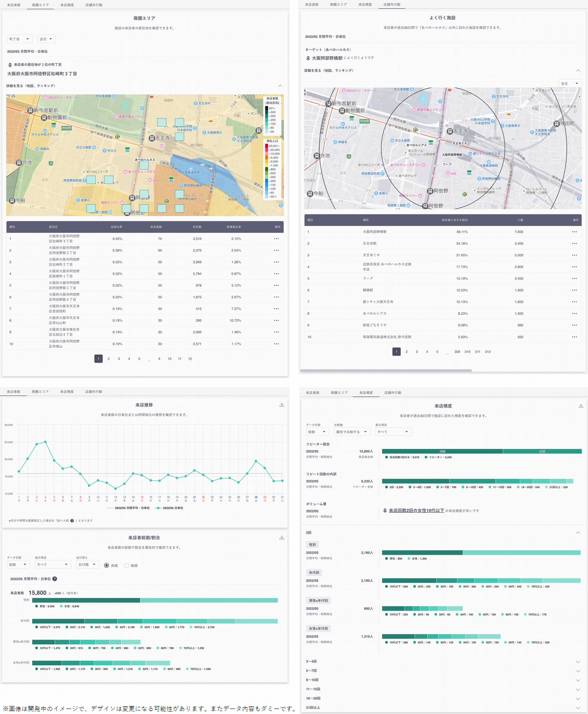
Task: Click the 28th data point on chart
Action: click(x=256, y=461)
